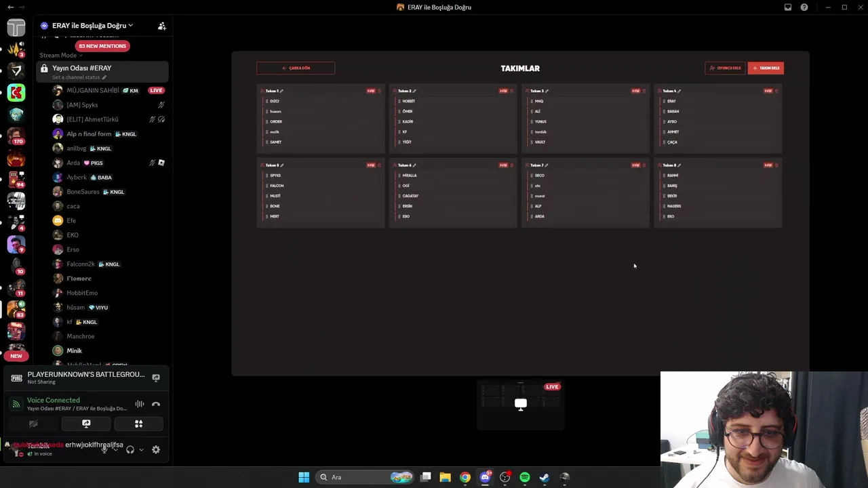Image resolution: width=868 pixels, height=488 pixels.
Task: Delete Takım 1 with its trash icon
Action: [x=379, y=91]
